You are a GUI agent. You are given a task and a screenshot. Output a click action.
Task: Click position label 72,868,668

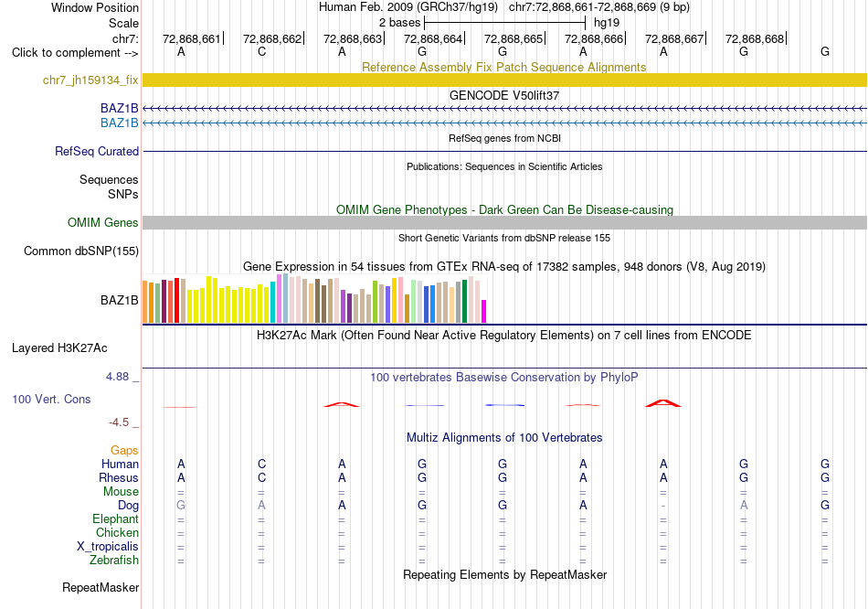click(x=755, y=38)
